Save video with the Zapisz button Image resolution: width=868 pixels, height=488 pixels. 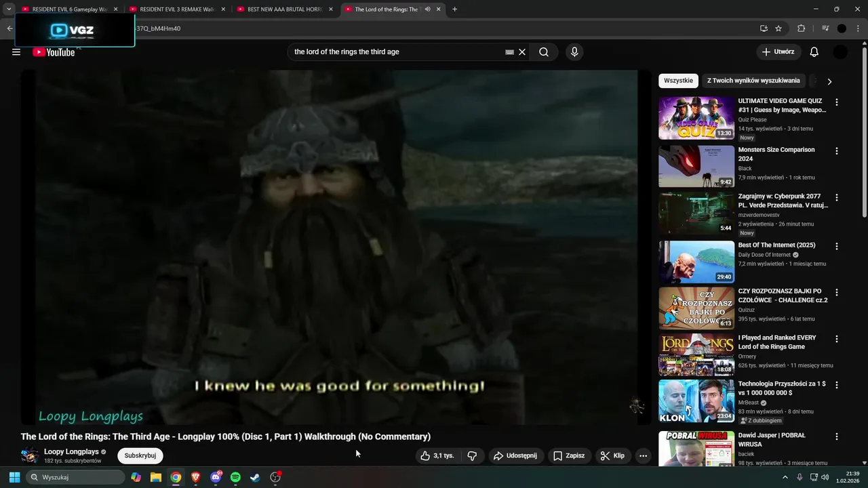[568, 455]
